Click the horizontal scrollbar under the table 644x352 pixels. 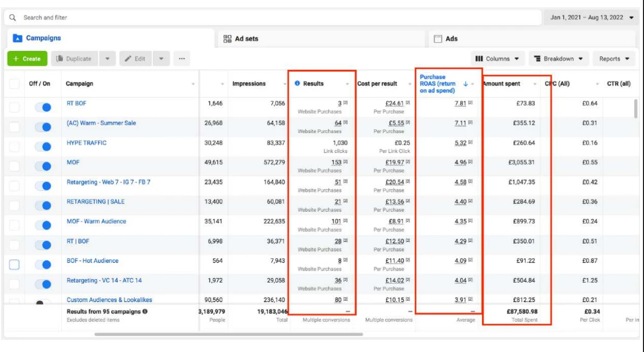[229, 334]
